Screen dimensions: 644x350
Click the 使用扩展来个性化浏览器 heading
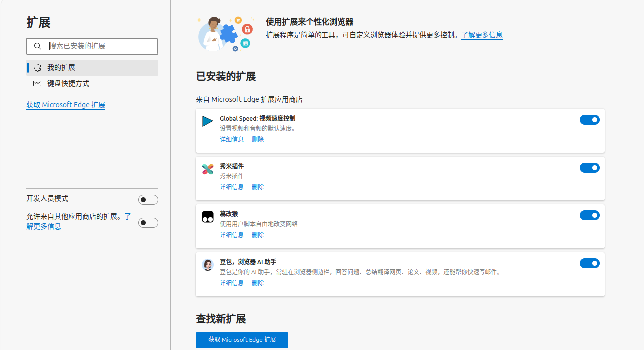point(310,22)
